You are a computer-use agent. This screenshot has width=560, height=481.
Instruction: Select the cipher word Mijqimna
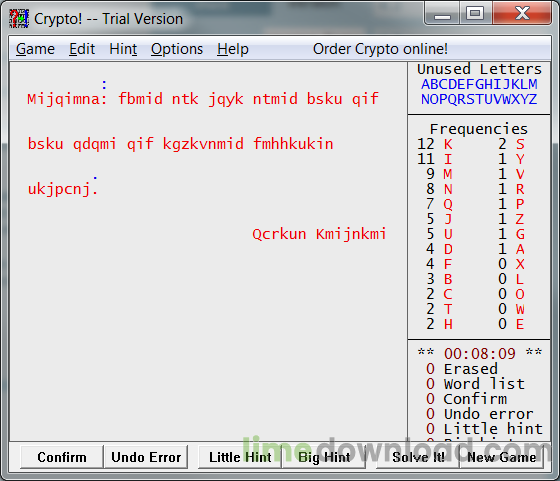click(64, 99)
